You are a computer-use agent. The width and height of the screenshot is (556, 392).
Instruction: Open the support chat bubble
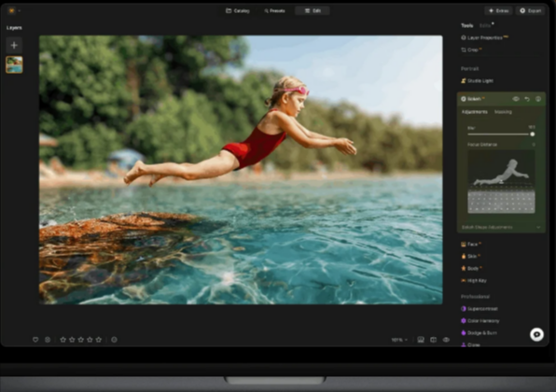536,334
